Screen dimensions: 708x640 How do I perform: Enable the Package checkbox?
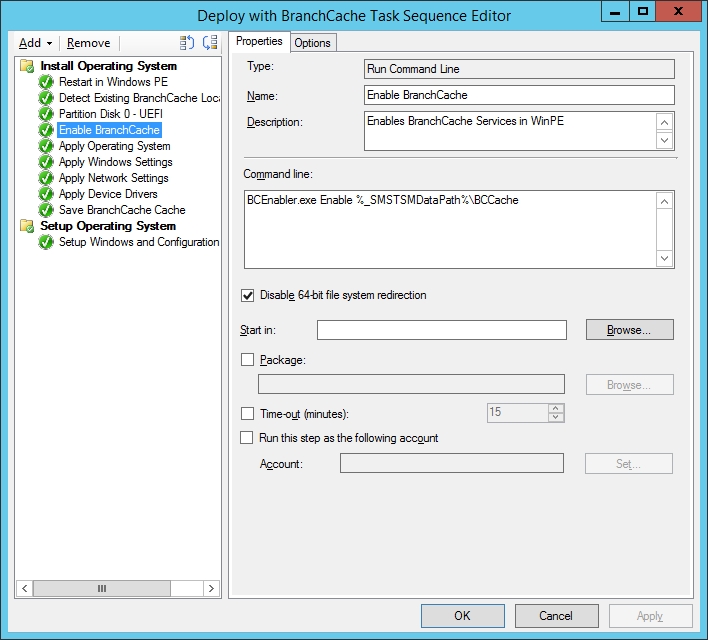[x=248, y=360]
